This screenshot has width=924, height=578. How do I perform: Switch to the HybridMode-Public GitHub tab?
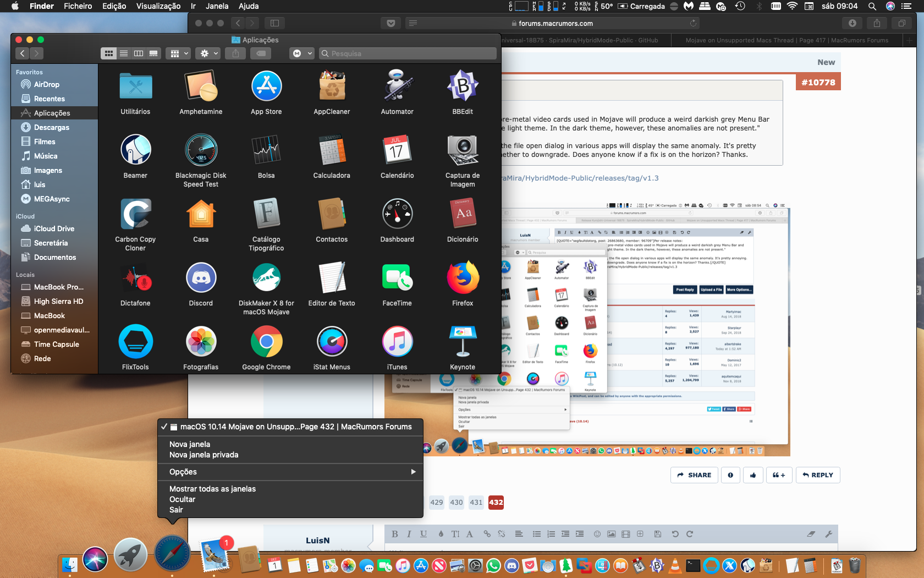pyautogui.click(x=579, y=40)
